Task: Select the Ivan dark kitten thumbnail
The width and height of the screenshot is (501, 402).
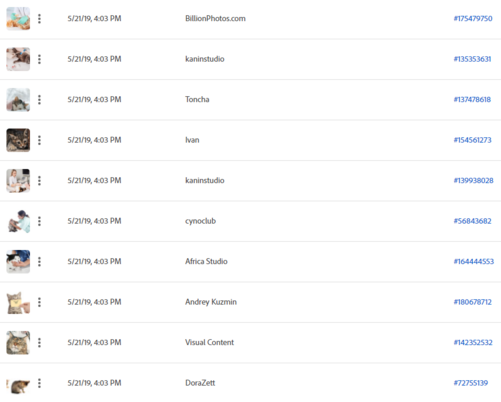Action: point(18,140)
